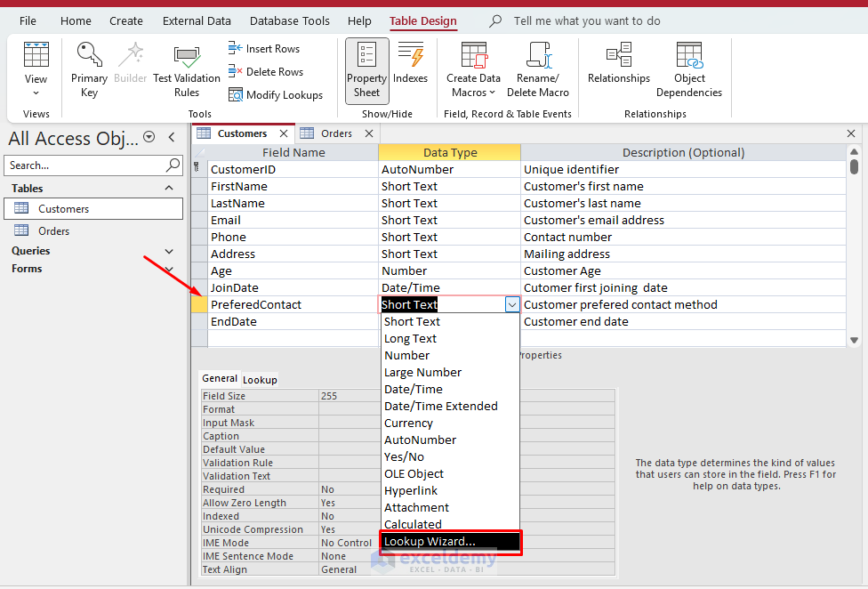Switch to the Orders document tab
Screen dimensions: 868x589
pyautogui.click(x=336, y=133)
